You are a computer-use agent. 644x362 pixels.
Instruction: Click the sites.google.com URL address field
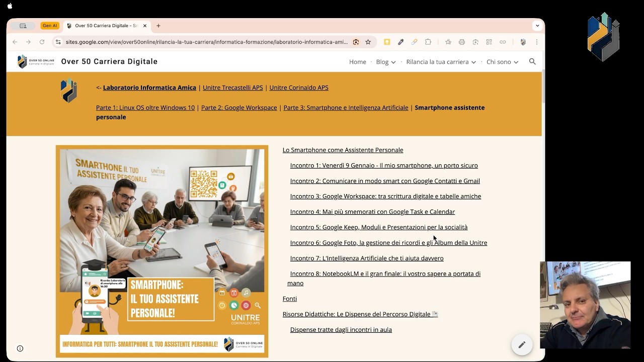[x=207, y=42]
